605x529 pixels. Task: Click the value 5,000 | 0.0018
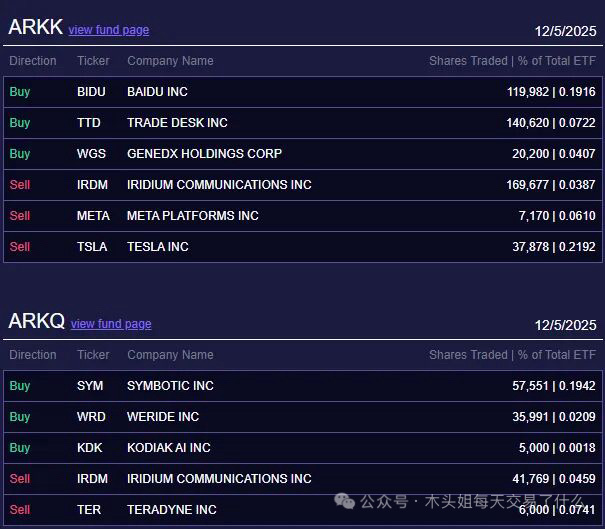pos(557,448)
